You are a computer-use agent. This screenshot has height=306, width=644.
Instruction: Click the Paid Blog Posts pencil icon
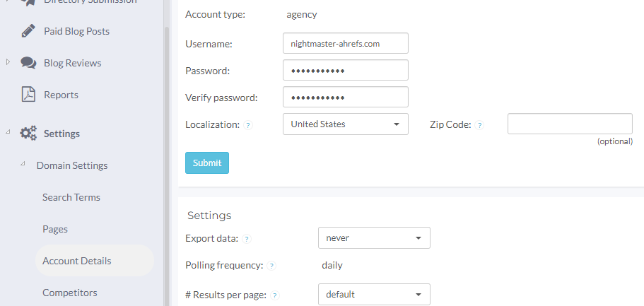pyautogui.click(x=28, y=31)
